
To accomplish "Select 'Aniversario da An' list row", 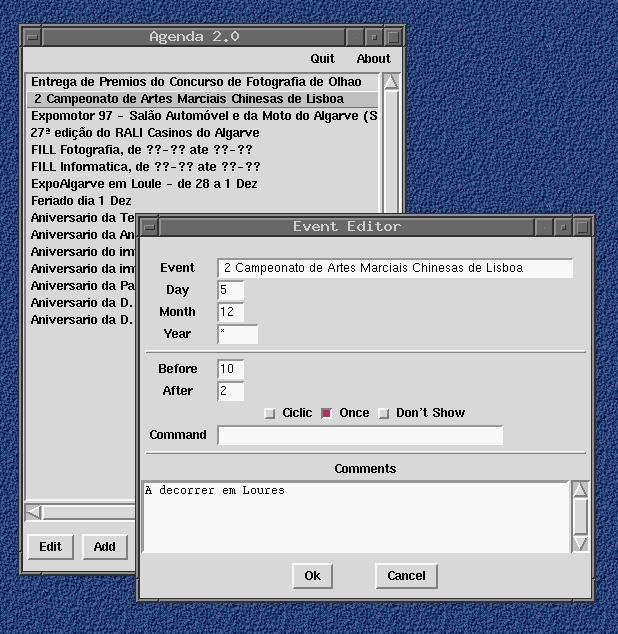I will 82,235.
